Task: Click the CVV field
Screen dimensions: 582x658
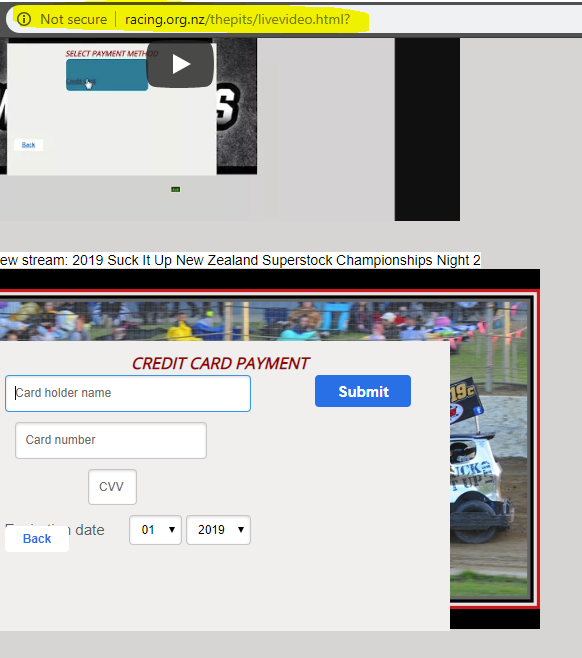Action: tap(112, 487)
